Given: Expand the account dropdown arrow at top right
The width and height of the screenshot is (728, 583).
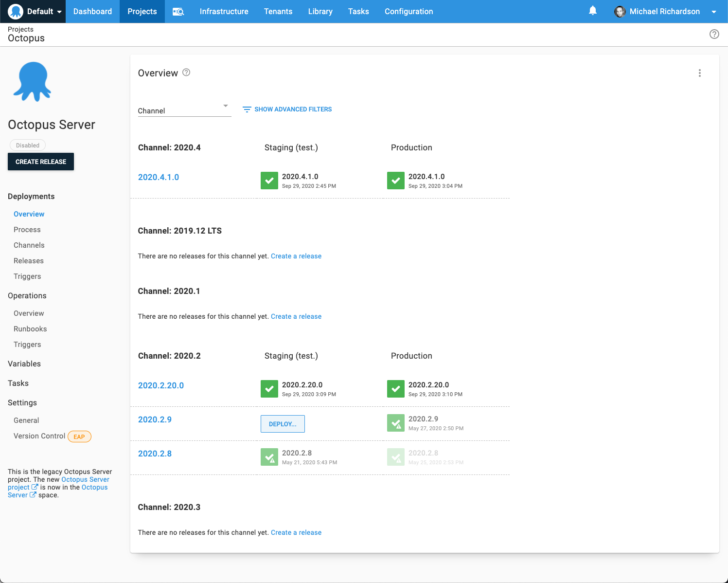Looking at the screenshot, I should pyautogui.click(x=714, y=11).
